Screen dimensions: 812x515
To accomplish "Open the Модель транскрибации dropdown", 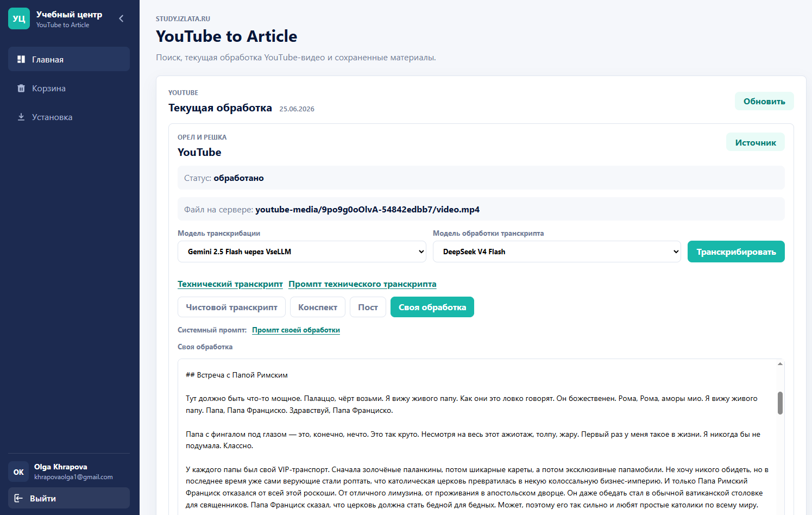I will pyautogui.click(x=302, y=252).
